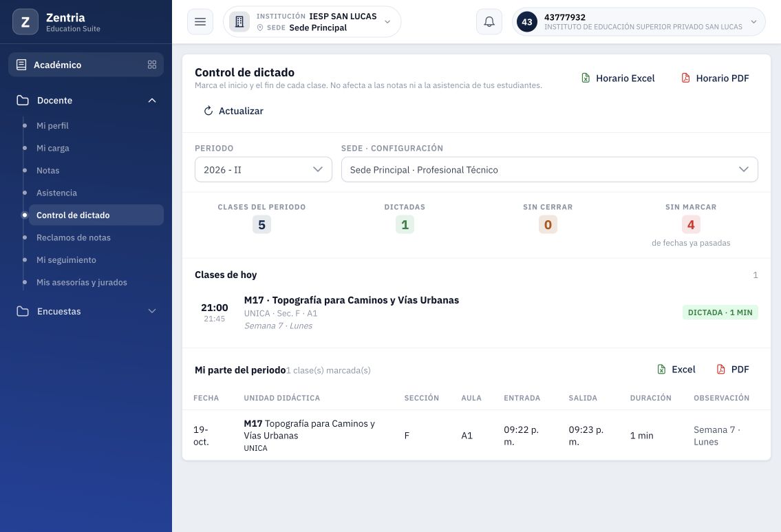Open Mis asesorías y jurados
781x532 pixels.
pyautogui.click(x=82, y=282)
